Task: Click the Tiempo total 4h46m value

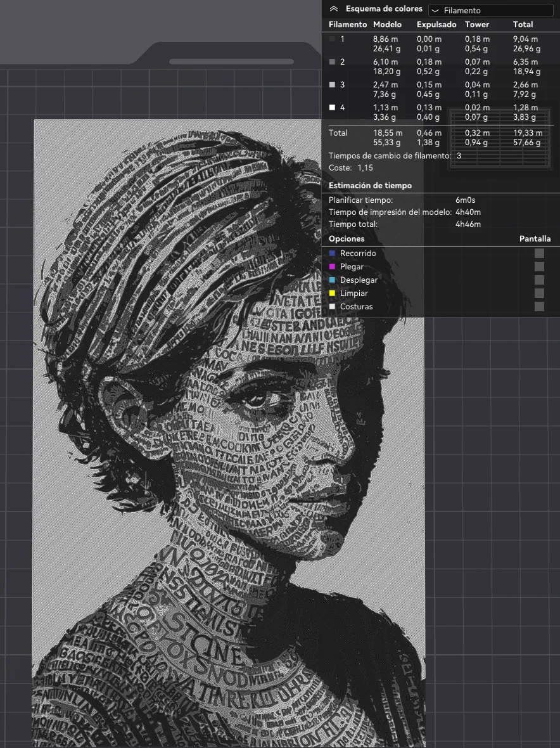Action: (468, 224)
